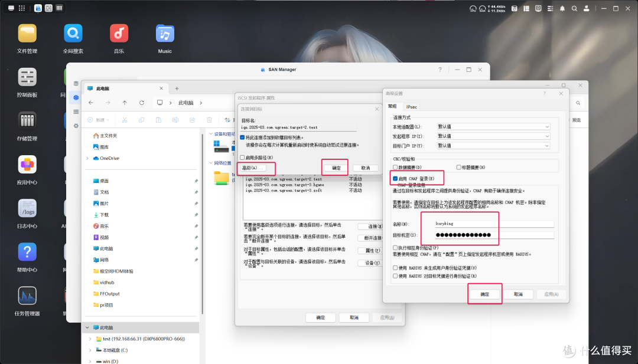Open the search magnifier in top bar
This screenshot has width=638, height=364.
[574, 8]
